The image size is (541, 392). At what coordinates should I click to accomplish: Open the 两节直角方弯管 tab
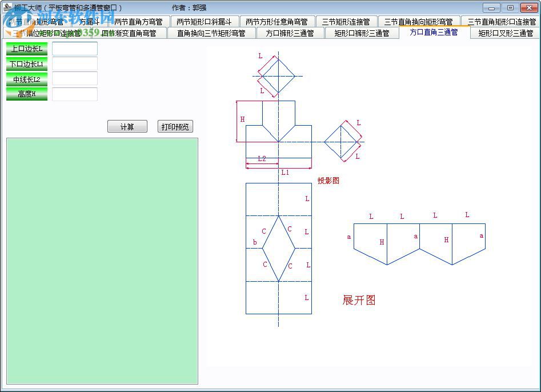[x=138, y=22]
